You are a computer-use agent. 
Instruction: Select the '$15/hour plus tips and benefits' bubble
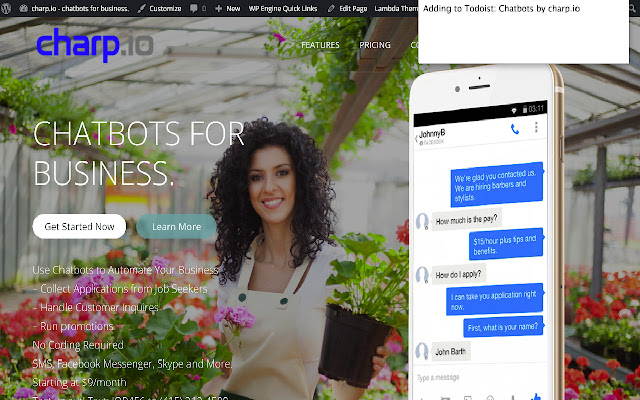click(506, 244)
